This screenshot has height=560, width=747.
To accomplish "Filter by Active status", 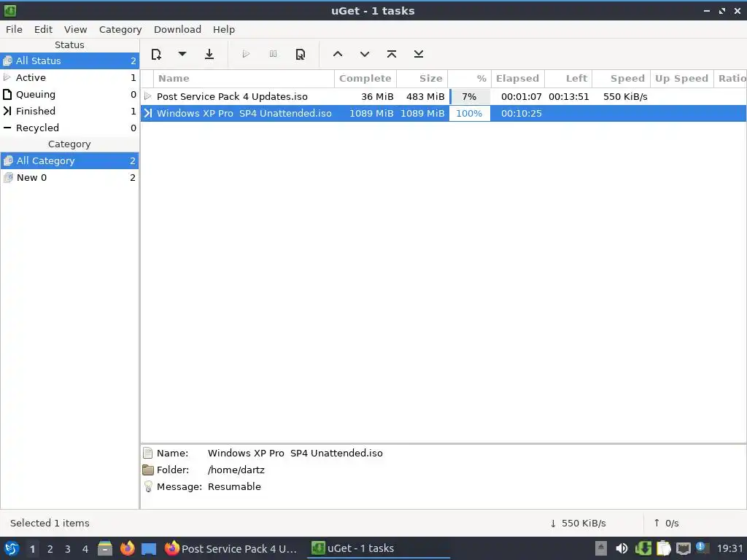I will (x=69, y=77).
